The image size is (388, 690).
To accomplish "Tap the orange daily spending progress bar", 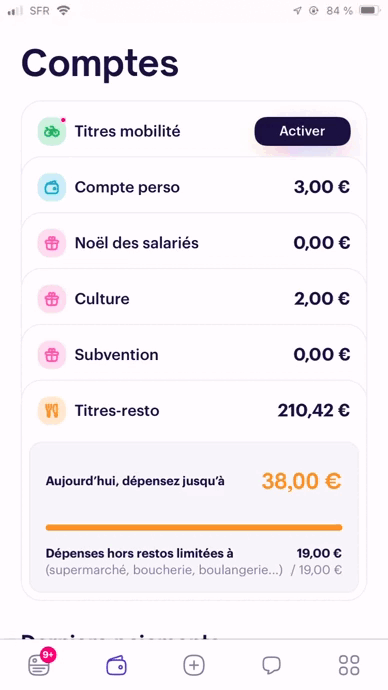I will tap(194, 527).
